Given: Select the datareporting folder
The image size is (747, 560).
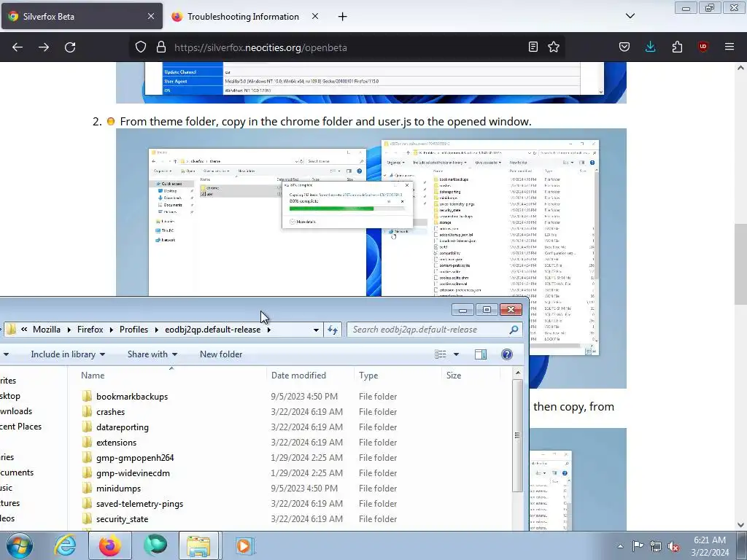Looking at the screenshot, I should coord(122,427).
